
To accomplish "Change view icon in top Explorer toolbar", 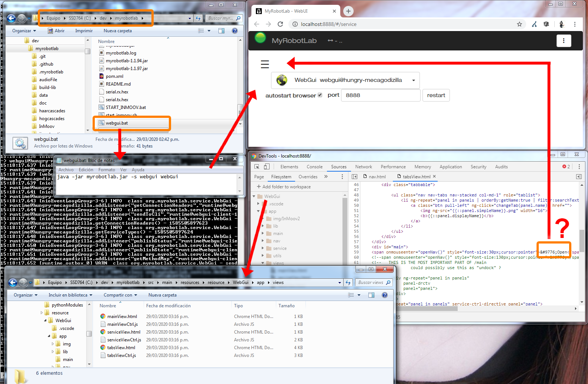I will (x=201, y=31).
